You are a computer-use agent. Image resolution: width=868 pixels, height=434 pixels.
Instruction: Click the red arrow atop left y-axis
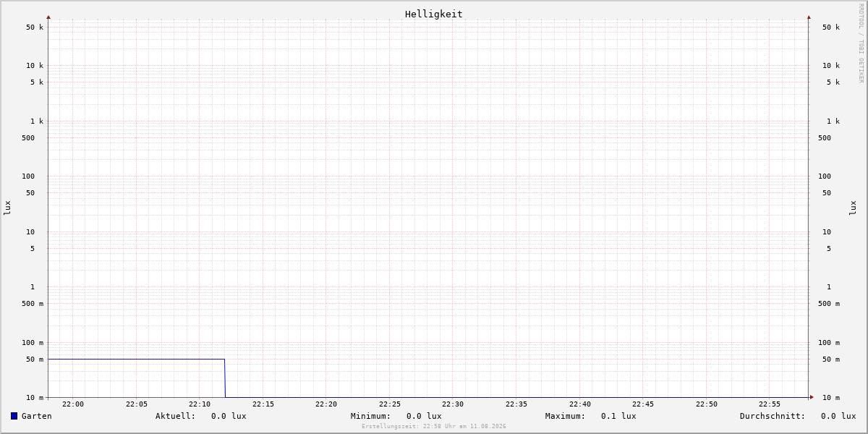(x=48, y=17)
